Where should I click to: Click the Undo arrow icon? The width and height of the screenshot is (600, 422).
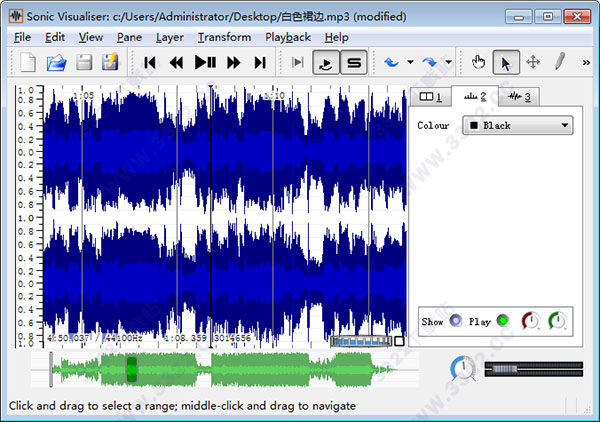click(391, 62)
